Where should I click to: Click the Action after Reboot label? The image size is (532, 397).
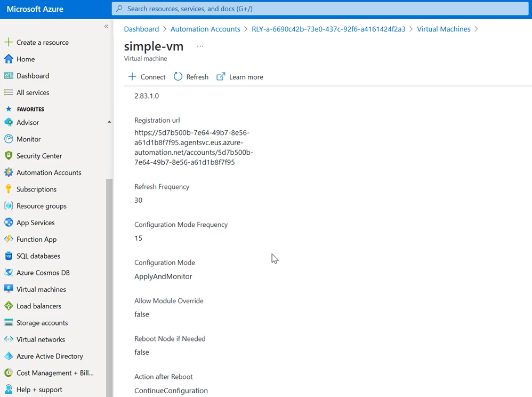[x=163, y=377]
